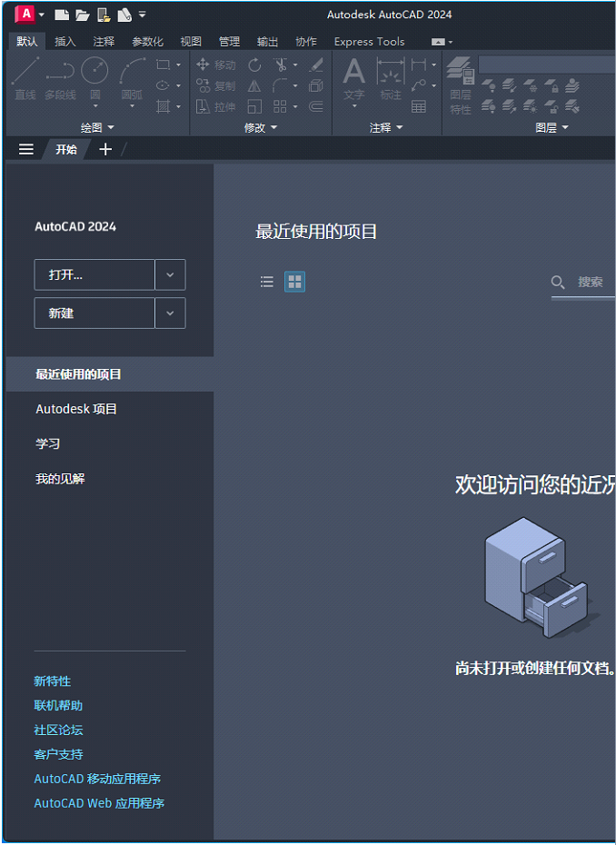
Task: Click the Erase icon in the 修改 panel
Action: point(316,65)
